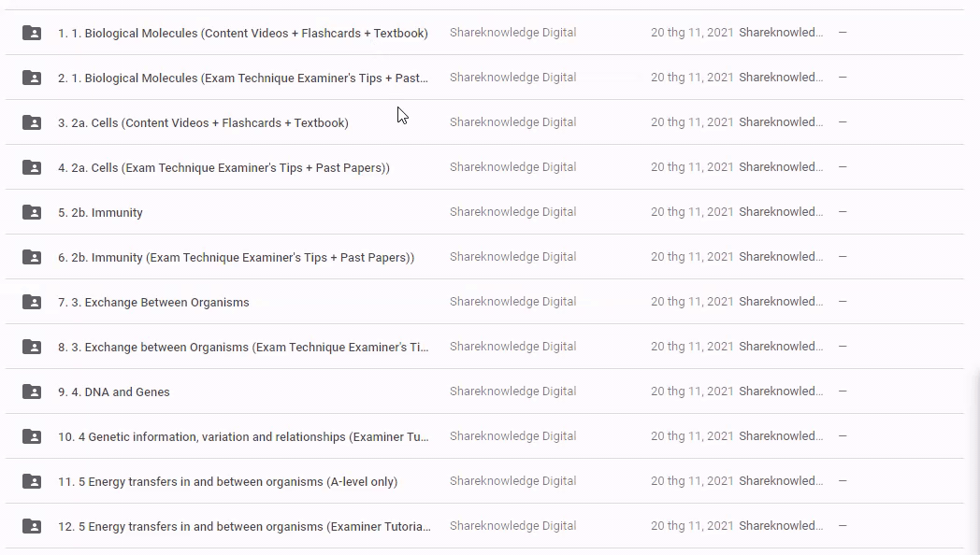
Task: Click 9. 4. DNA and Genes folder name
Action: pos(114,392)
